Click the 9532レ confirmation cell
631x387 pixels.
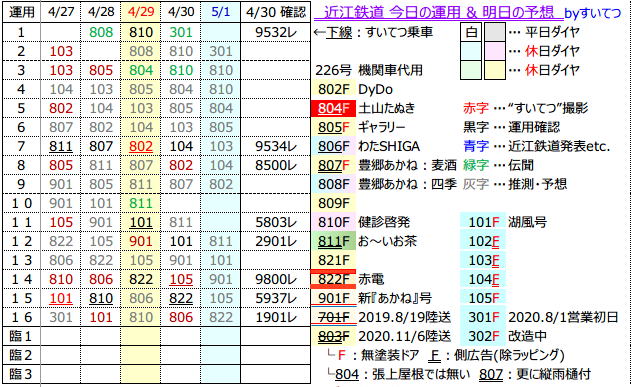276,32
